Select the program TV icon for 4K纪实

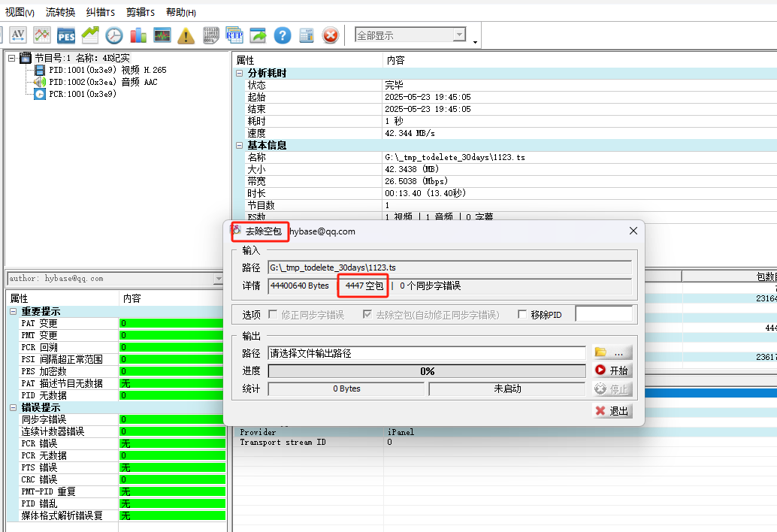coord(26,58)
